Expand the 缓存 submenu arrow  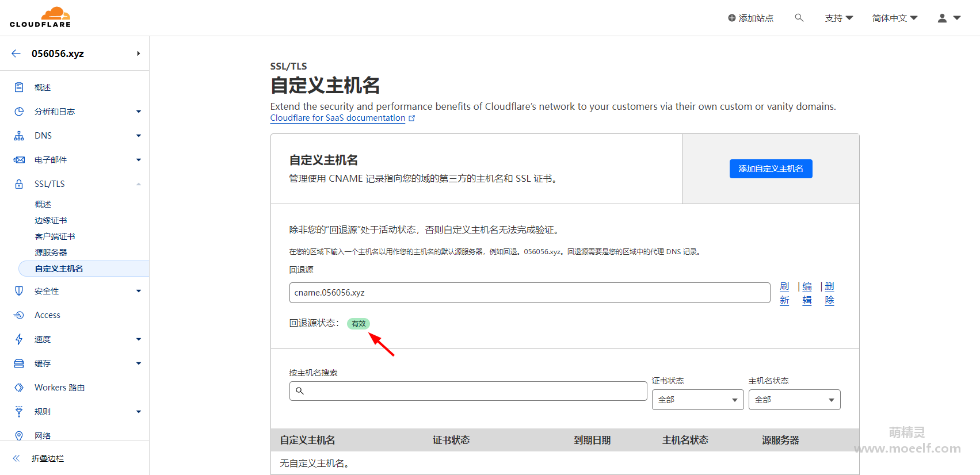click(x=139, y=363)
